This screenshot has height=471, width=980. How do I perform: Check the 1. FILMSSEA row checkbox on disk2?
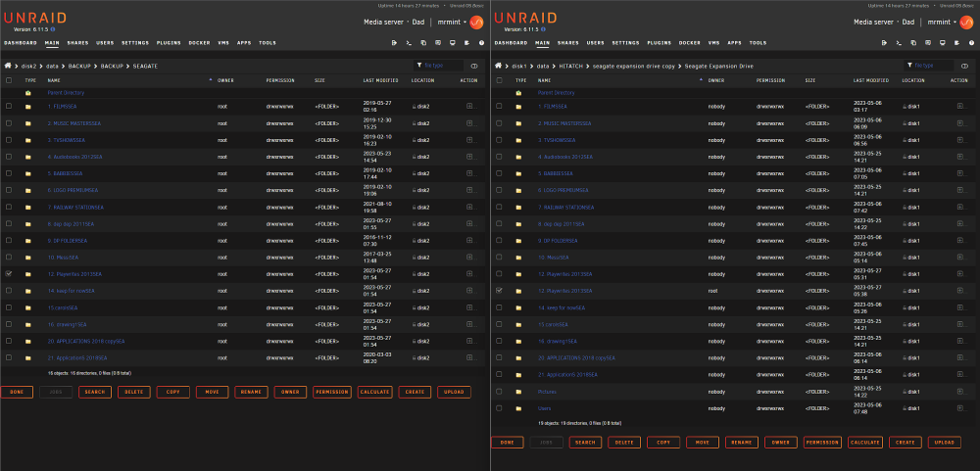click(9, 106)
